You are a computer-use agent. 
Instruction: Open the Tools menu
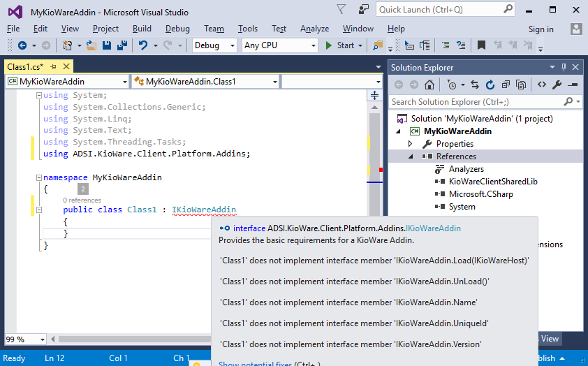247,29
